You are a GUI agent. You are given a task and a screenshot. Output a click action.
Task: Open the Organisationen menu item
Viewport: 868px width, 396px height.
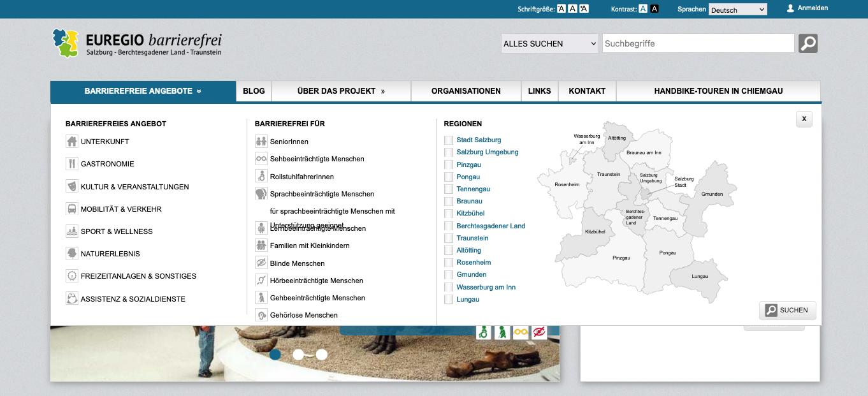[x=466, y=91]
